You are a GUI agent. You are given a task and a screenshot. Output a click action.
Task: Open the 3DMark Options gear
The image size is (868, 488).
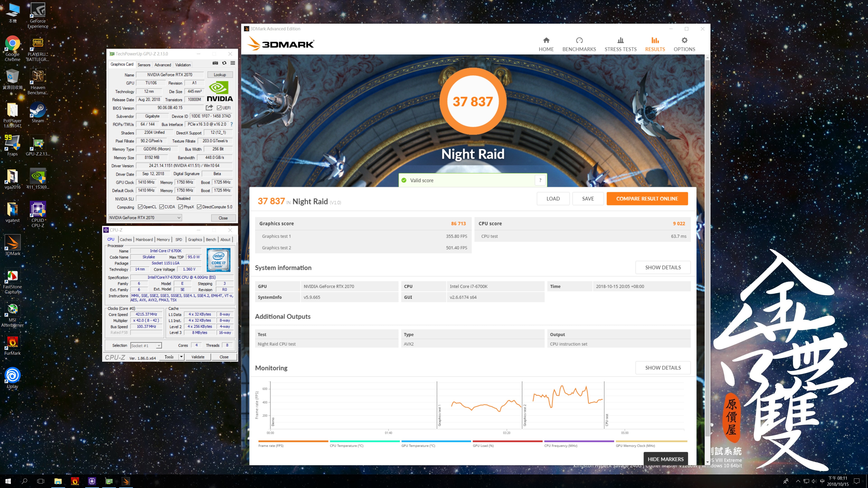click(684, 45)
